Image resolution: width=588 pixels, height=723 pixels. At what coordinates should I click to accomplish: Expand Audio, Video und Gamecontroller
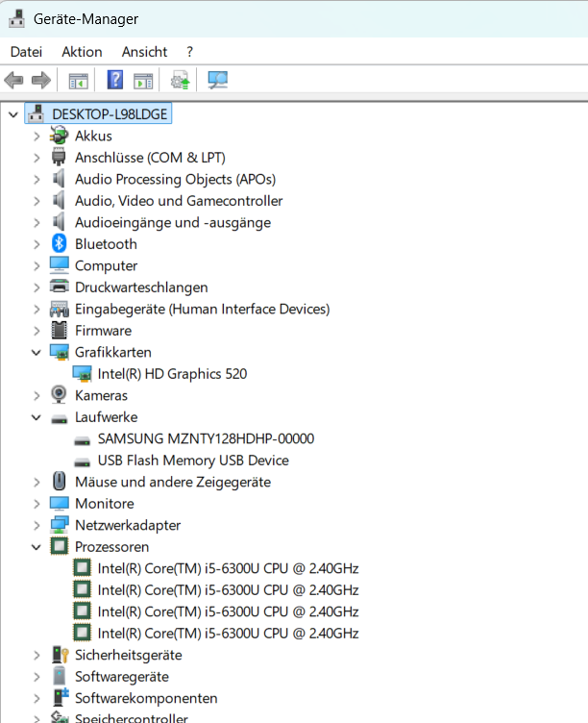[x=37, y=201]
